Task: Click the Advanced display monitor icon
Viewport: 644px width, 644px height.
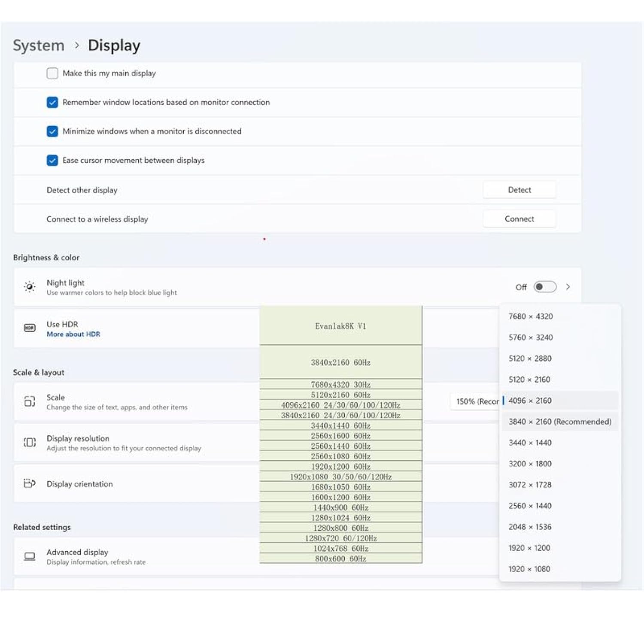Action: pyautogui.click(x=30, y=556)
